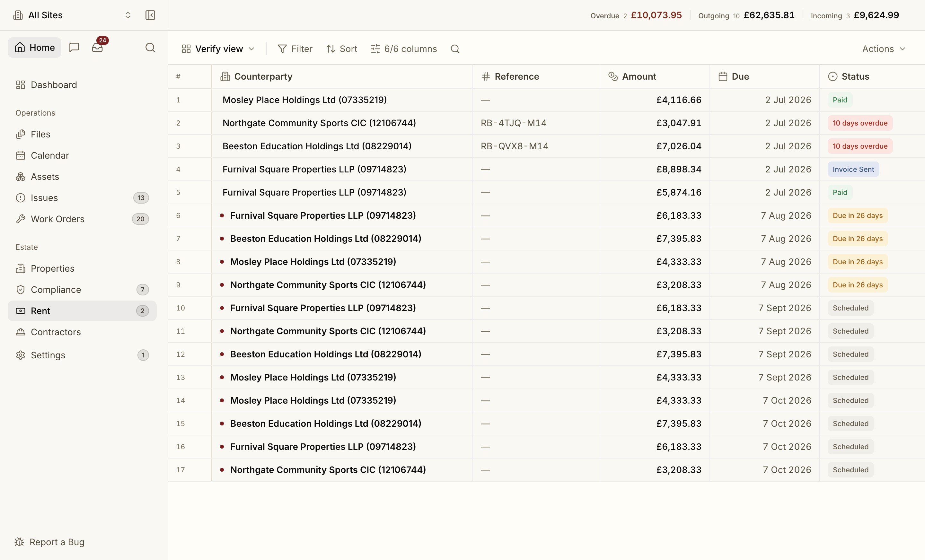Click Due in 26 days in row 7
Image resolution: width=925 pixels, height=560 pixels.
[858, 239]
